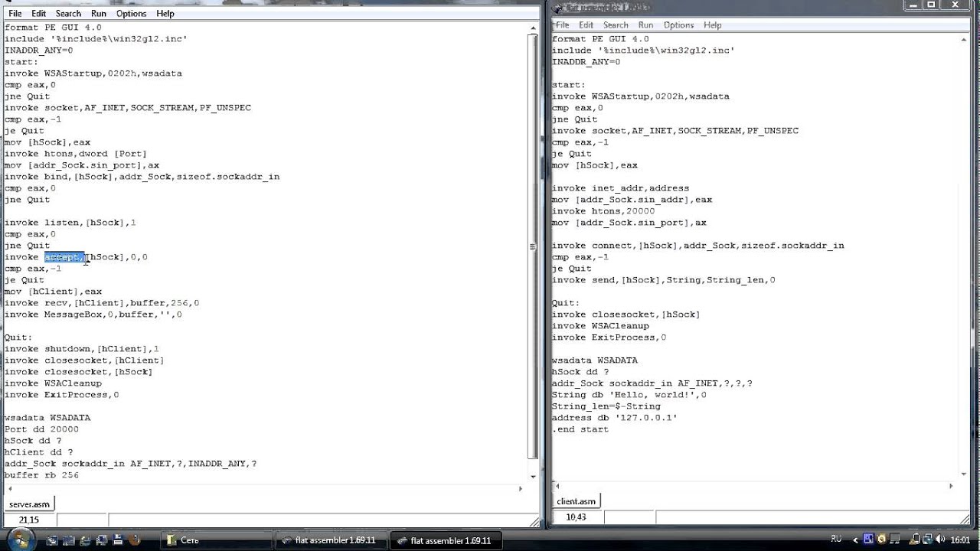Select the server.asm tab
This screenshot has height=551, width=980.
pos(29,504)
